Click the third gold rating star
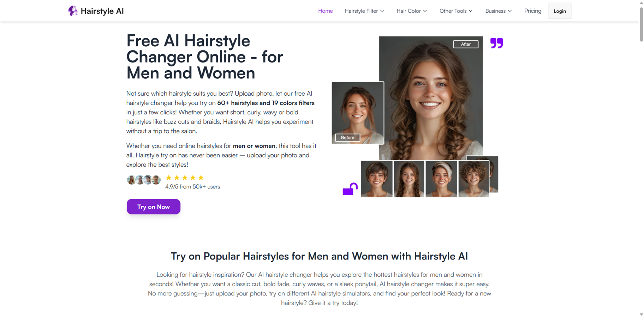644x317 pixels. (185, 178)
